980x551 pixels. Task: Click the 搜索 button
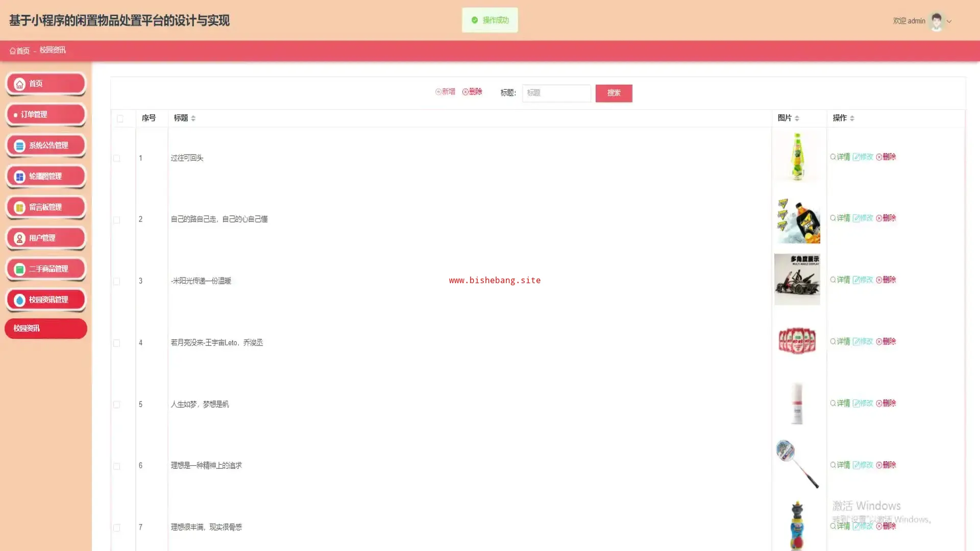(614, 93)
